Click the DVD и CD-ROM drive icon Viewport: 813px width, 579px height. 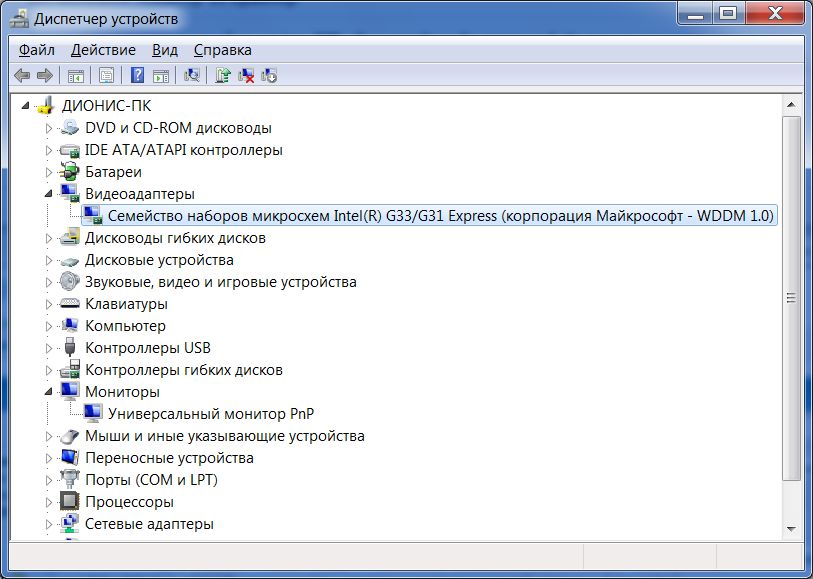69,128
